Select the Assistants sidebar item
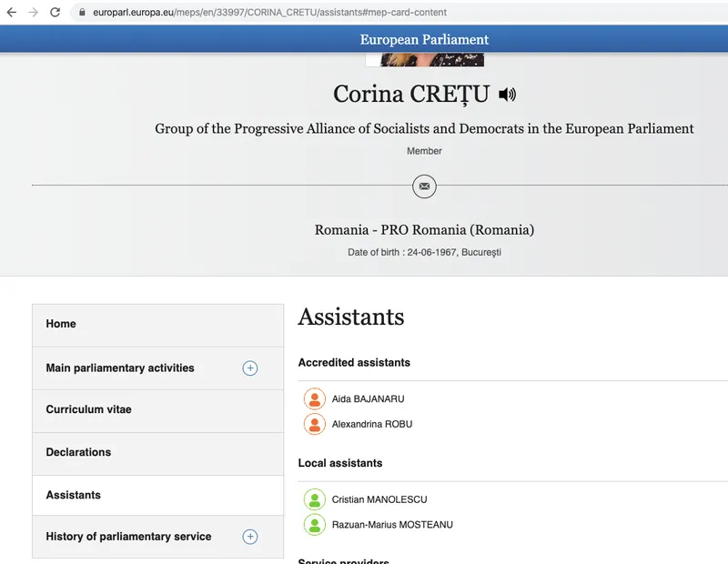 point(157,495)
